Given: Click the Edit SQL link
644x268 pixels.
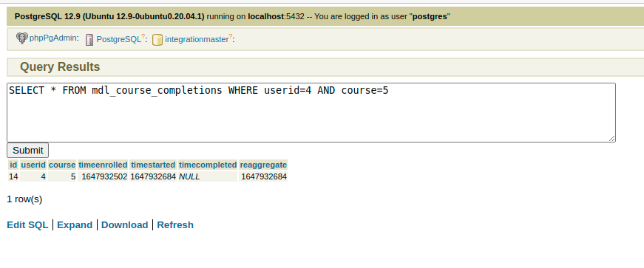Looking at the screenshot, I should coord(27,225).
